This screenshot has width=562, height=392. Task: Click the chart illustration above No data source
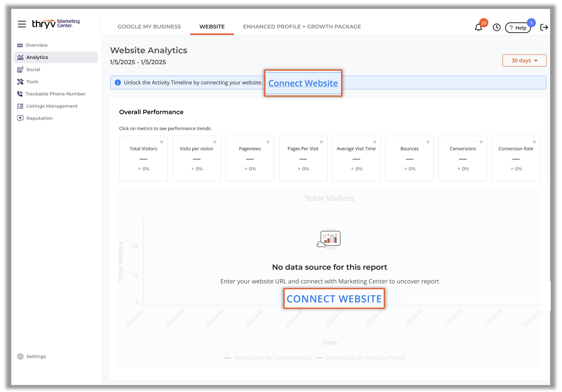coord(329,239)
